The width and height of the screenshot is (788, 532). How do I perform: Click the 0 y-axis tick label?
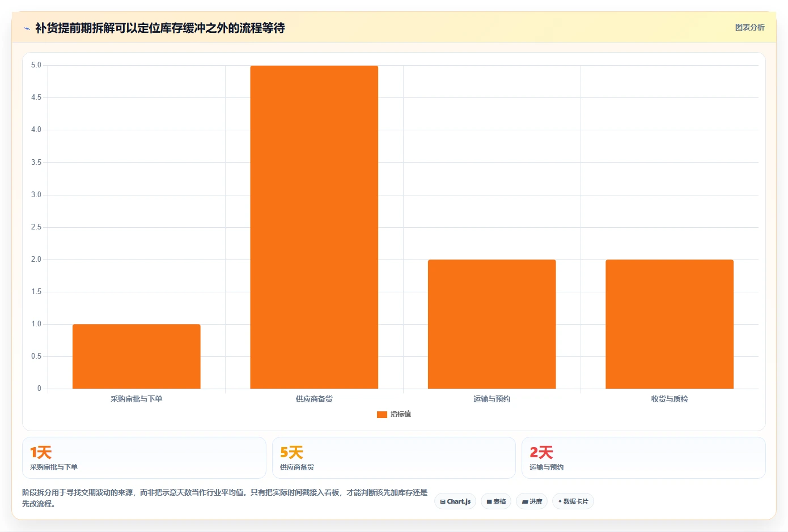click(x=39, y=389)
